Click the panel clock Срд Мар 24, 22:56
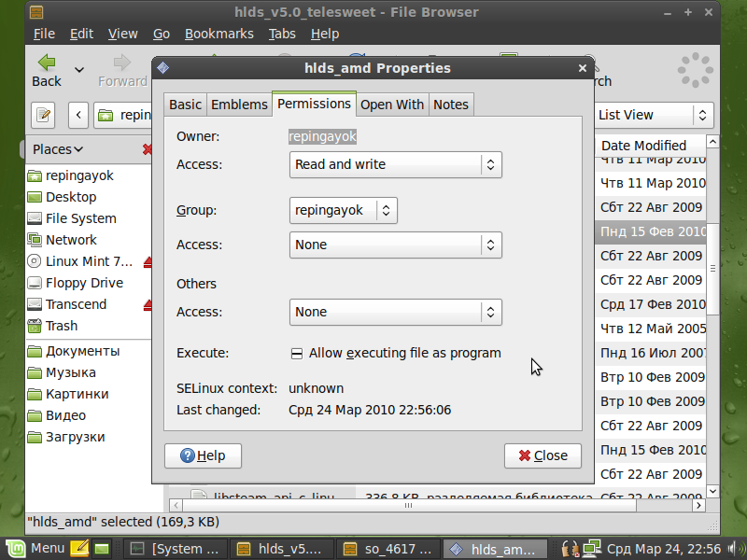The height and width of the screenshot is (560, 747). pos(664,549)
